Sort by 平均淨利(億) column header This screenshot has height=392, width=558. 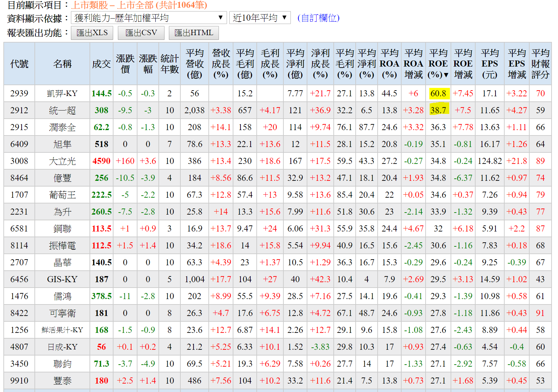tap(295, 64)
